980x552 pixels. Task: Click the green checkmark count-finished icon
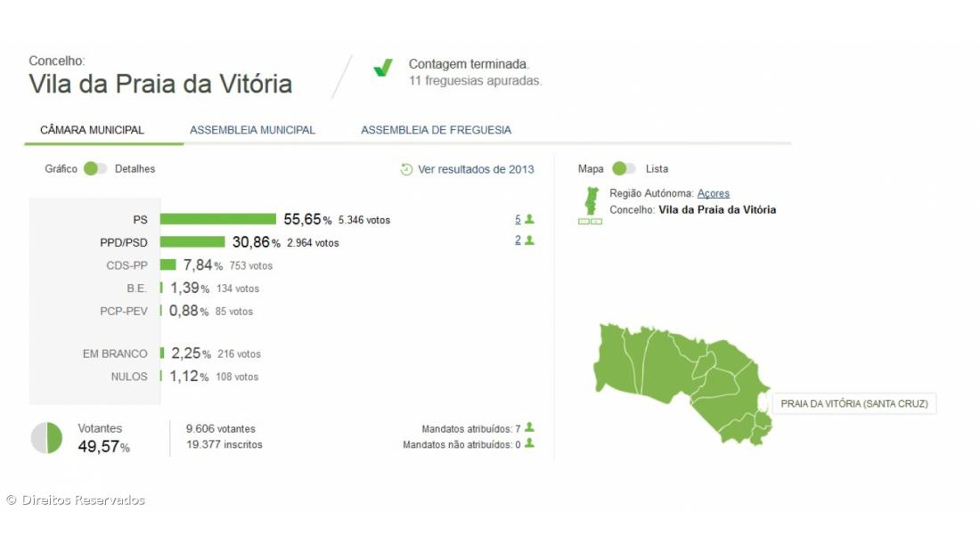pos(383,69)
